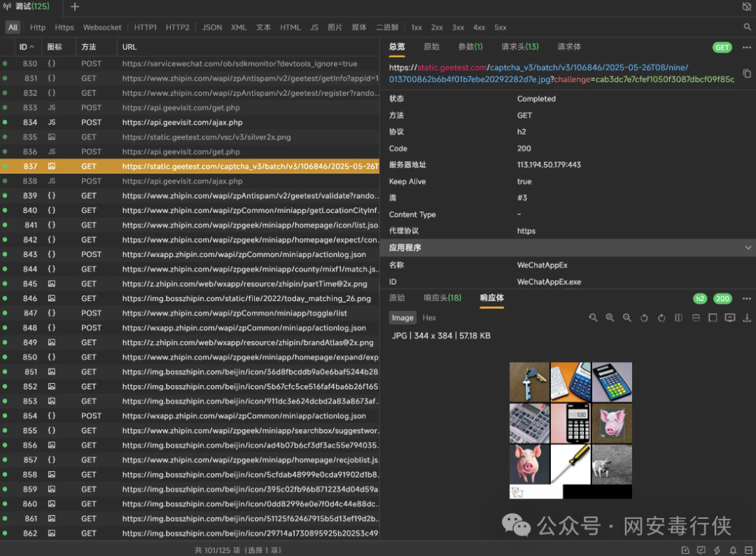Switch the panel layout using the split icon
This screenshot has height=556, width=756.
coord(748,550)
